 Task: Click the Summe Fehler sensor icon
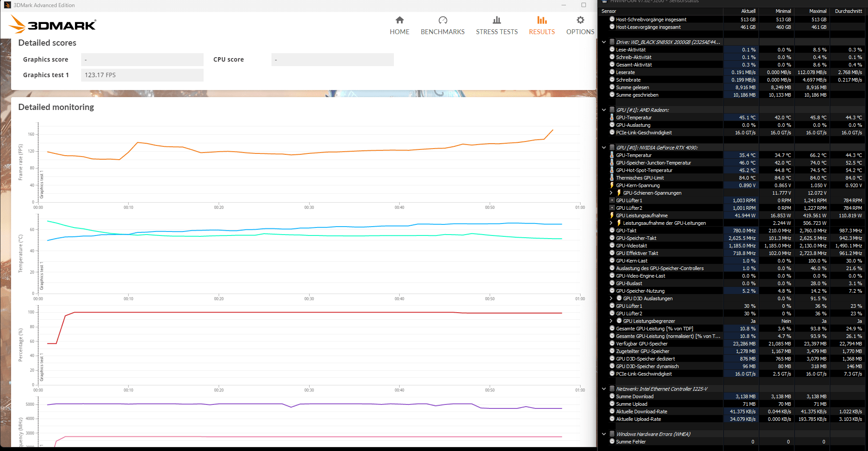tap(612, 442)
